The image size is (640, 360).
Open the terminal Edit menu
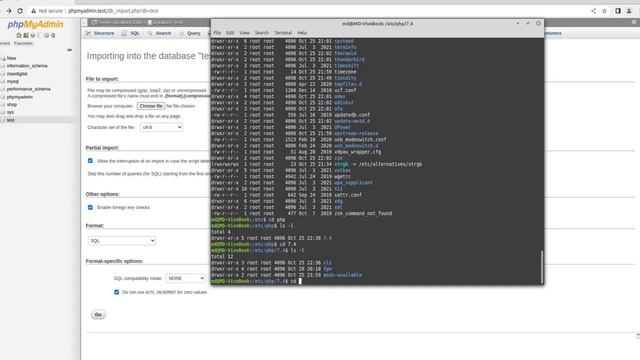pos(230,33)
